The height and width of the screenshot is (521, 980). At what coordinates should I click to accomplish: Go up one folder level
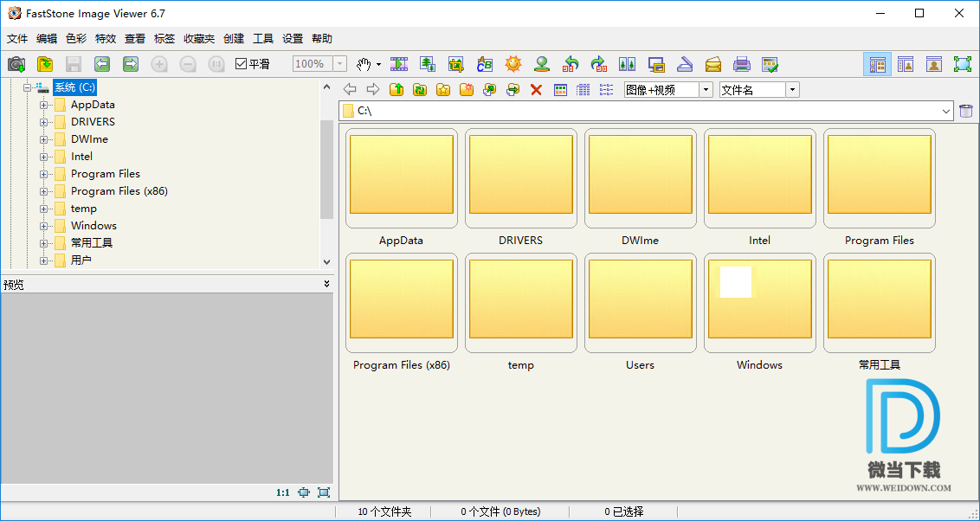(x=397, y=90)
